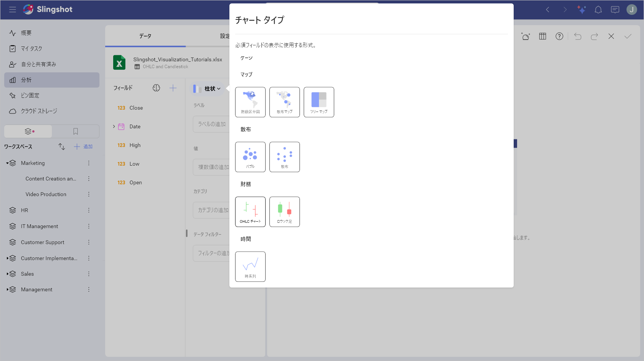Expand the Customer Implementa... workspace
The width and height of the screenshot is (644, 361).
(x=7, y=258)
